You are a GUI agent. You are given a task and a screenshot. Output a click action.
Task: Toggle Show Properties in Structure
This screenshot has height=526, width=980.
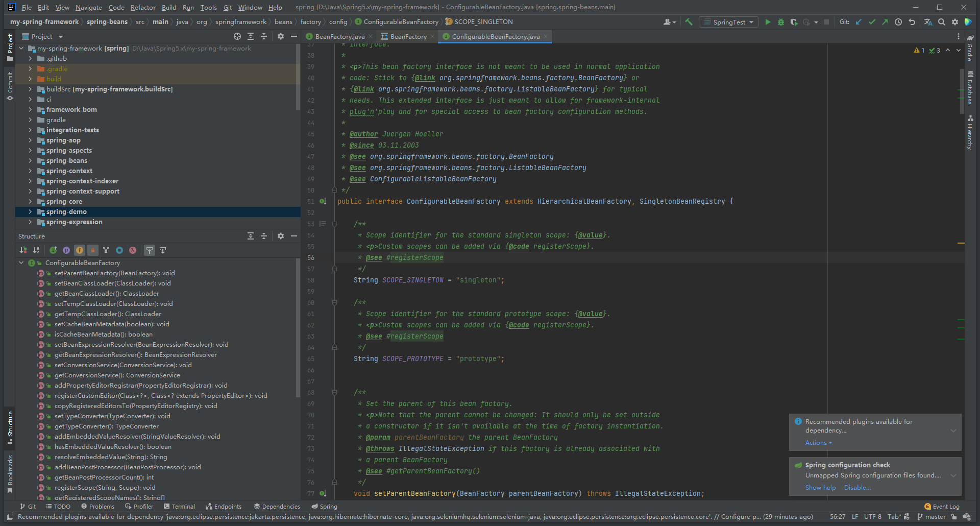coord(66,250)
